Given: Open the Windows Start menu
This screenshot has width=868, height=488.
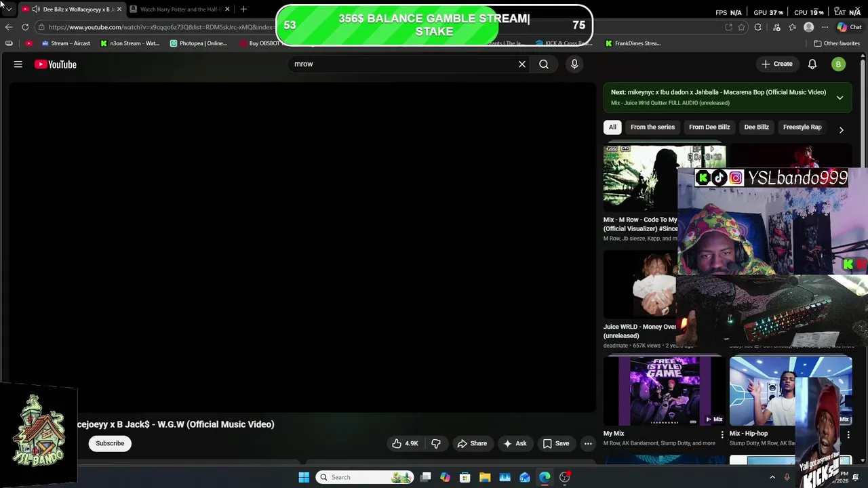Looking at the screenshot, I should pos(304,477).
